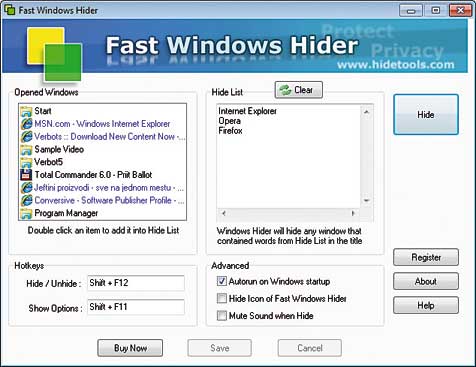Image resolution: width=476 pixels, height=367 pixels.
Task: Click the IE icon beside Jeftini proizvodi
Action: click(x=26, y=188)
